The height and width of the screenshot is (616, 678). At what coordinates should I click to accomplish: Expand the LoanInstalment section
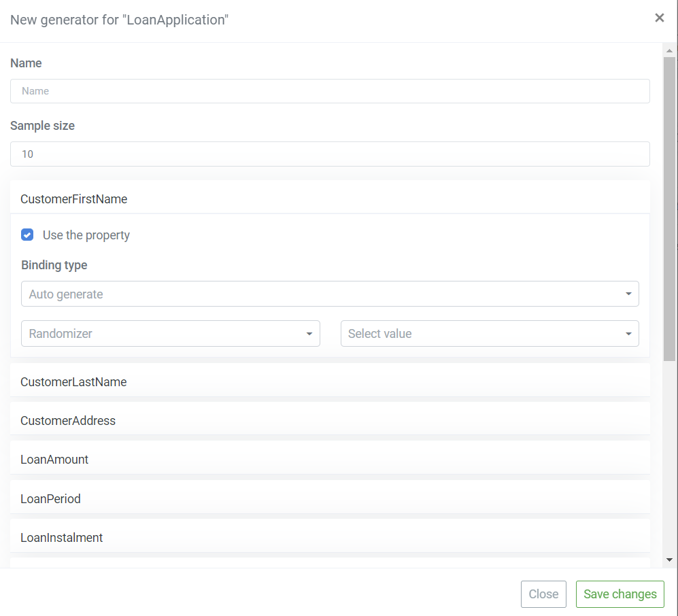(x=330, y=537)
